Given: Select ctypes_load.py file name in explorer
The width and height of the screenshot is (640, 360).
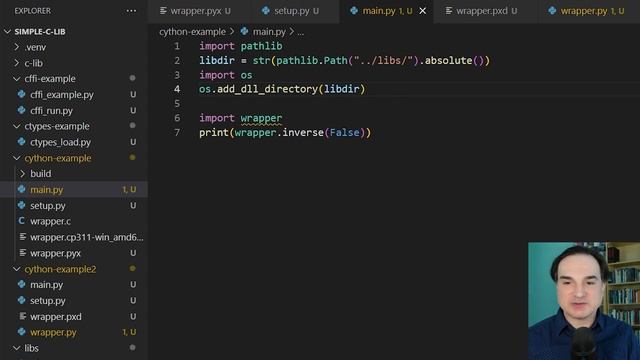Looking at the screenshot, I should (60, 142).
